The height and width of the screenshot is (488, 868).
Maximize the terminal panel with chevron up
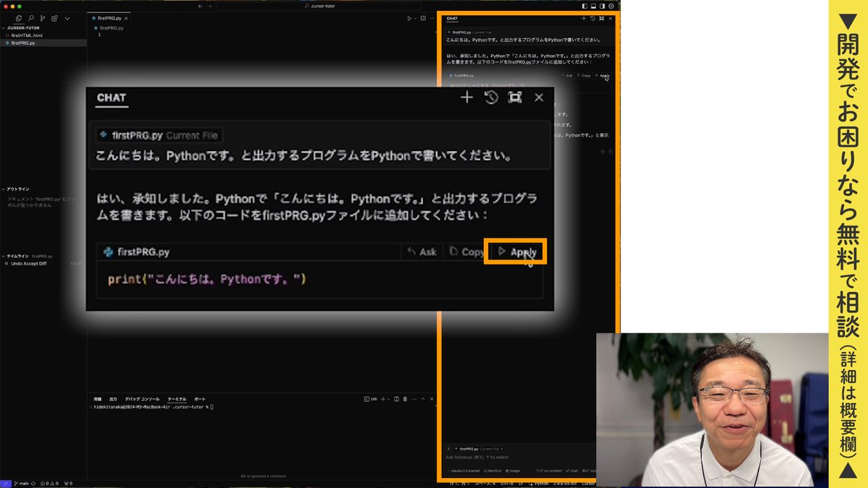[423, 399]
